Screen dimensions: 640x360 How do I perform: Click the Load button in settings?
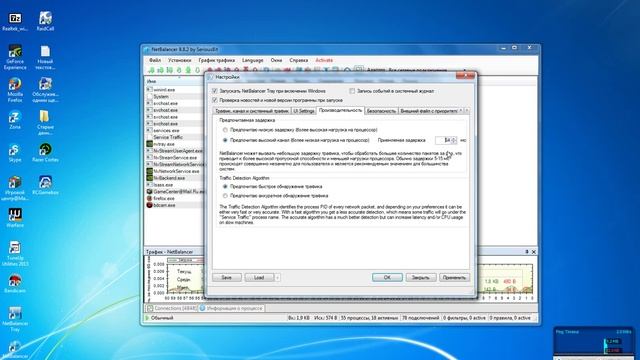tap(259, 278)
